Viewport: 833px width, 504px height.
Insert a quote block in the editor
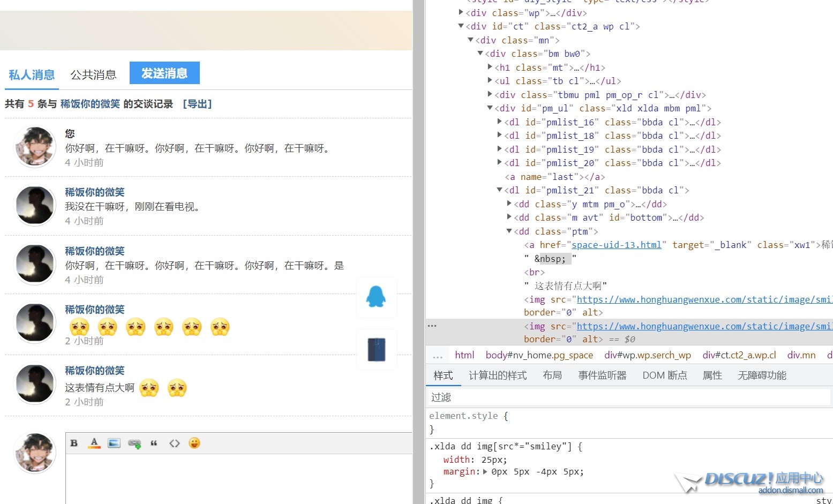click(154, 443)
